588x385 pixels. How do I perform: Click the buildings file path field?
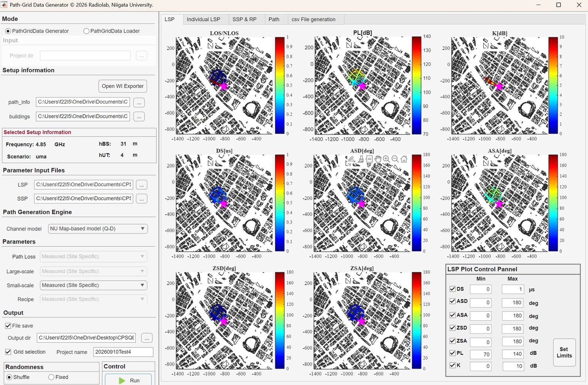pos(83,116)
